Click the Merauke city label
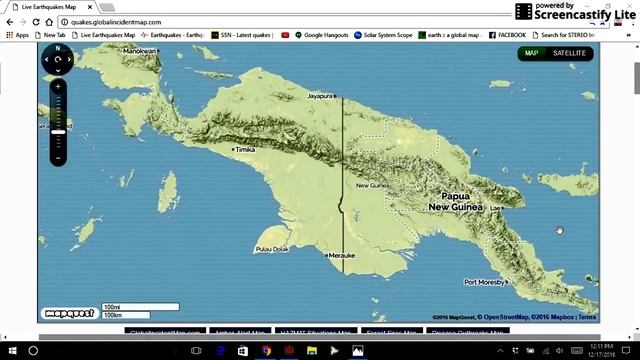The height and width of the screenshot is (360, 640). click(x=342, y=256)
